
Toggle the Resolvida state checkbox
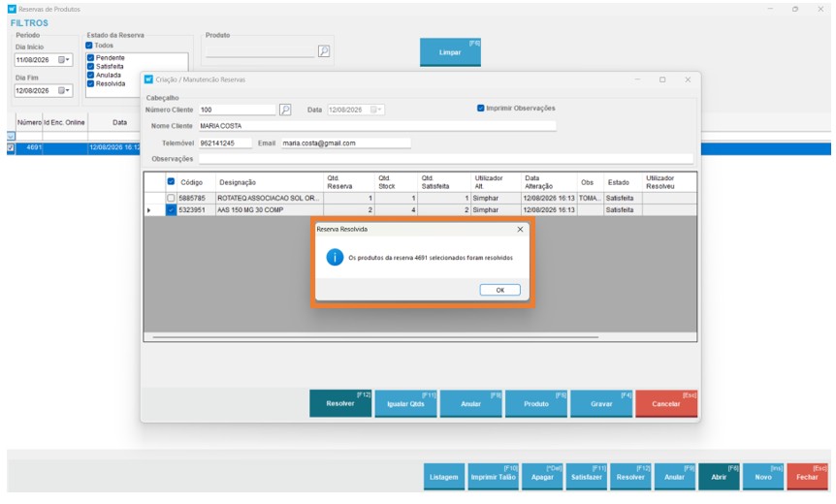(x=90, y=83)
